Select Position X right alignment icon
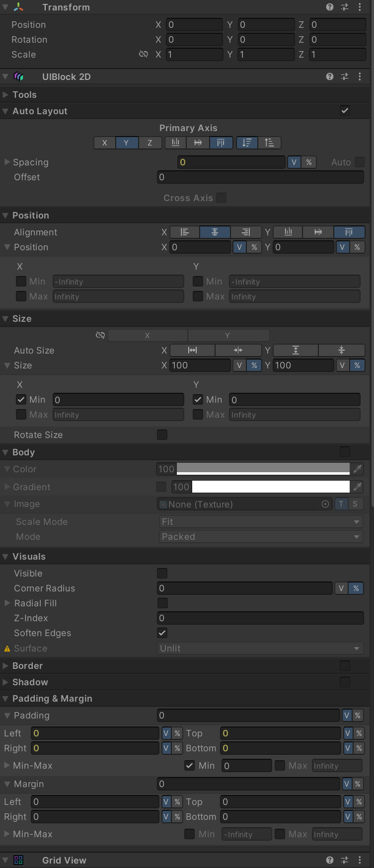Image resolution: width=374 pixels, height=868 pixels. point(246,232)
